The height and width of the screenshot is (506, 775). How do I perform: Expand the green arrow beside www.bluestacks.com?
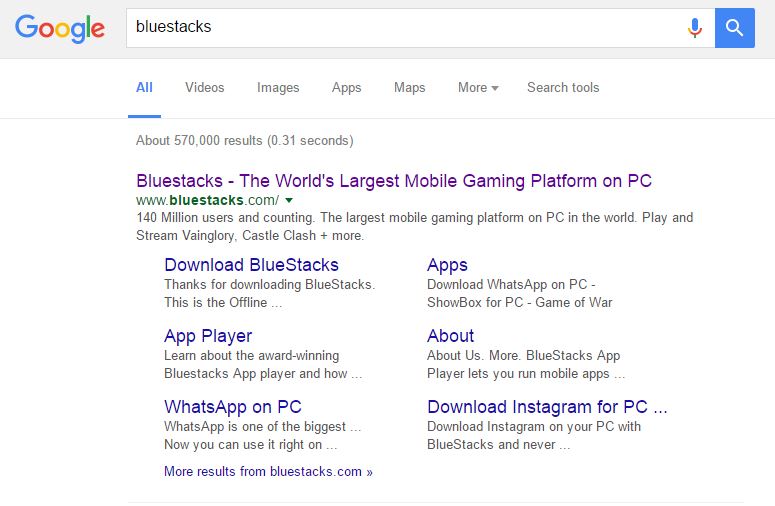tap(289, 201)
